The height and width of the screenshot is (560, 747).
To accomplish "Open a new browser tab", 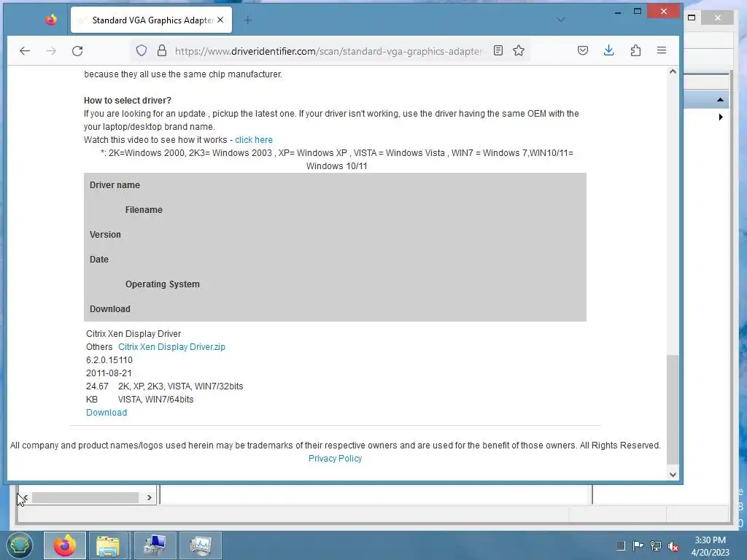I will click(x=247, y=20).
